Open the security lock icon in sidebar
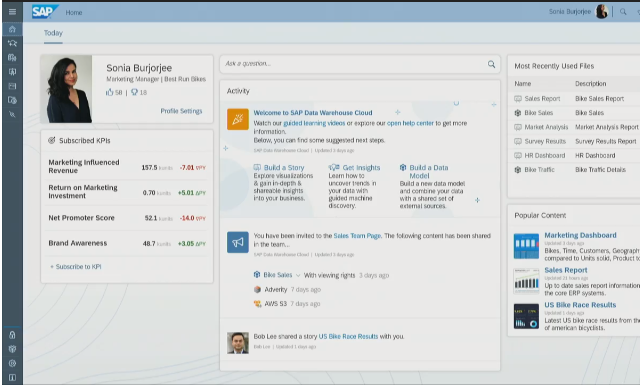 click(x=12, y=335)
